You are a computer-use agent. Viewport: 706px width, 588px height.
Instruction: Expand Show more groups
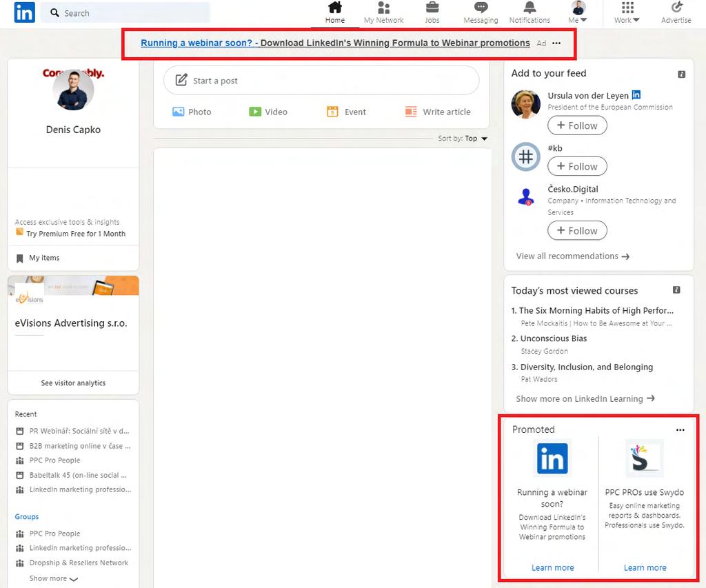54,578
